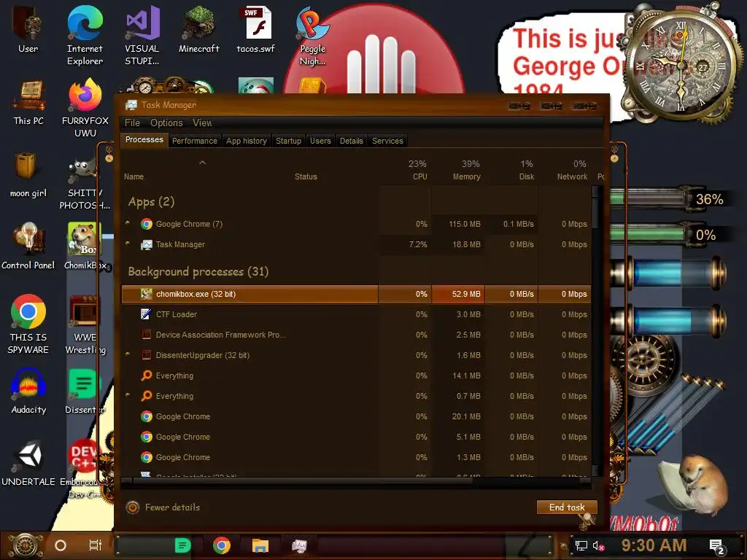The height and width of the screenshot is (560, 747).
Task: Open the Control Panel desktop icon
Action: coord(28,246)
